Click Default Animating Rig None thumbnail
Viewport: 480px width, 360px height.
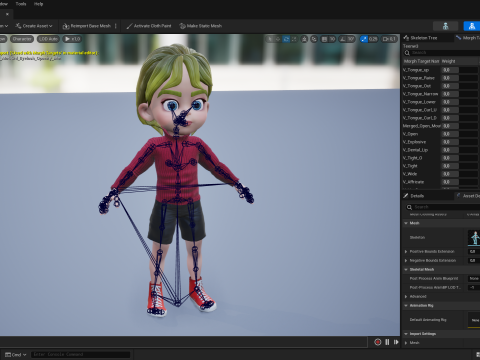[x=474, y=320]
